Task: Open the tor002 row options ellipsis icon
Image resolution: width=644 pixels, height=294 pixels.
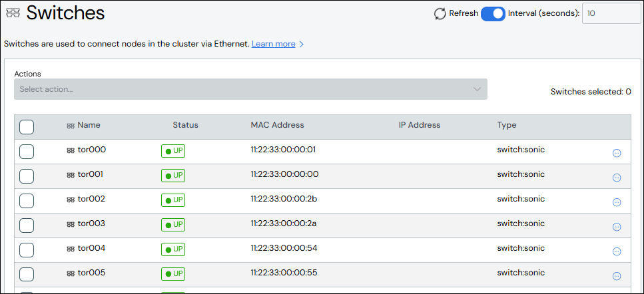Action: (x=617, y=202)
